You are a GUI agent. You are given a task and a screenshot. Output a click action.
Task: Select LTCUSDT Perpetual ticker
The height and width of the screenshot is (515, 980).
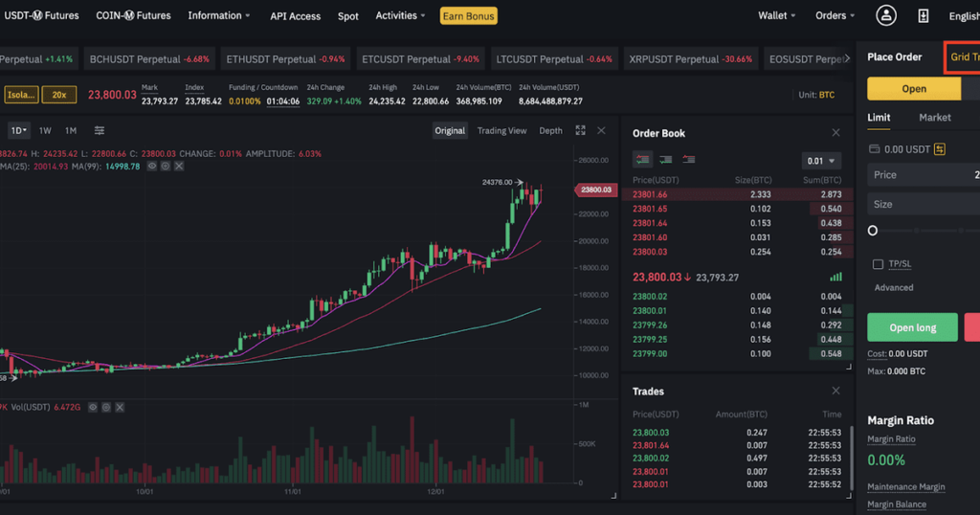tap(554, 59)
